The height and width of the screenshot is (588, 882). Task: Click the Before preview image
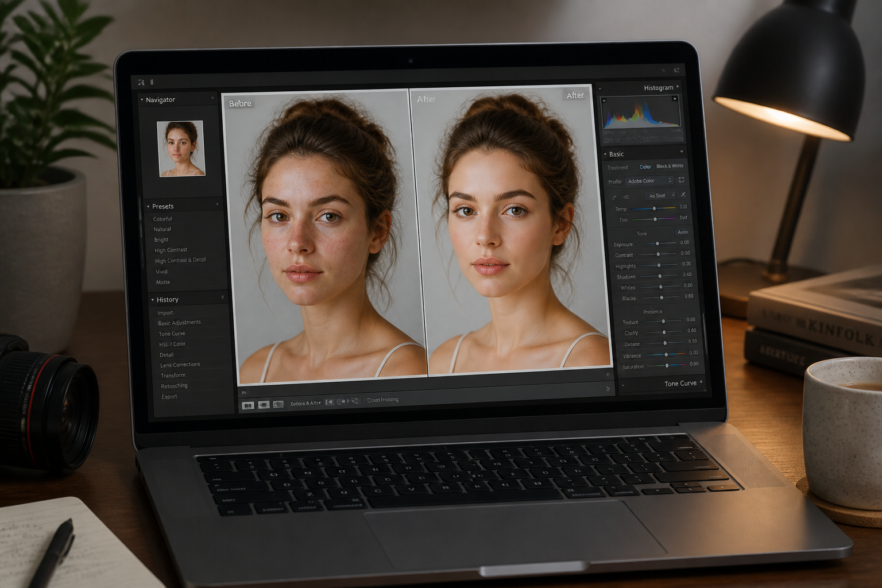coord(323,236)
